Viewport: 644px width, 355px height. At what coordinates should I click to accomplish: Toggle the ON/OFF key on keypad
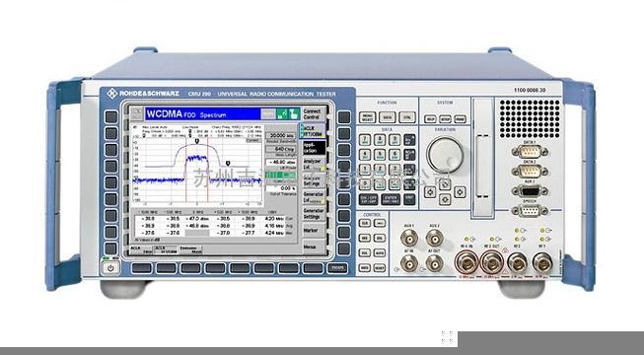coord(368,199)
